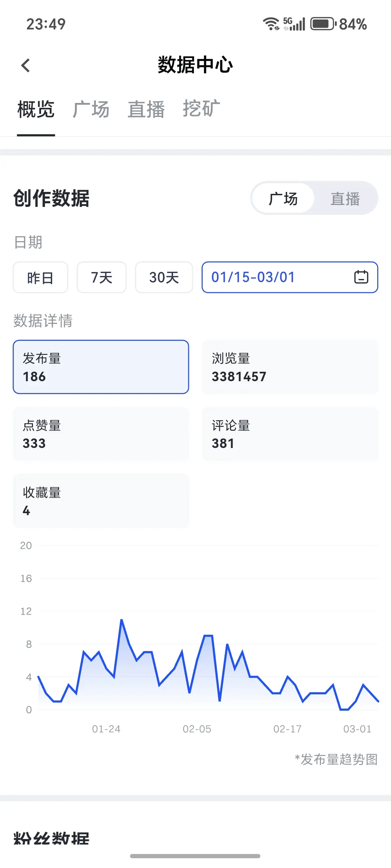Select the 概览 tab
Viewport: 391px width, 868px height.
36,109
